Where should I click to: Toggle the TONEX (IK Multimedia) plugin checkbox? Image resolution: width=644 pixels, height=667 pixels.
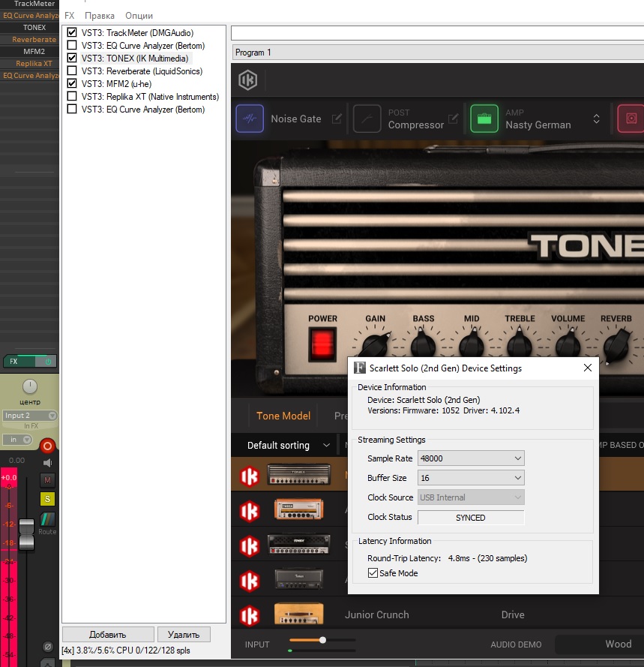(72, 58)
